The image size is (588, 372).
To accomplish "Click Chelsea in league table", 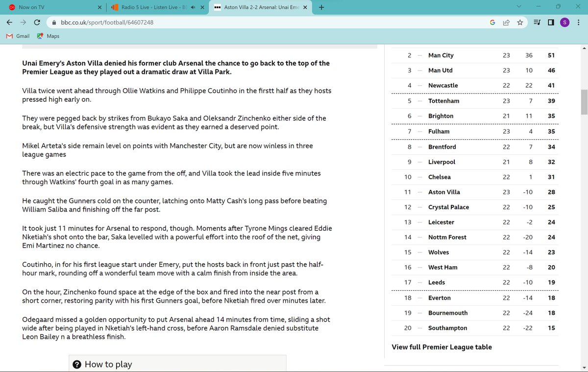I will click(x=440, y=177).
